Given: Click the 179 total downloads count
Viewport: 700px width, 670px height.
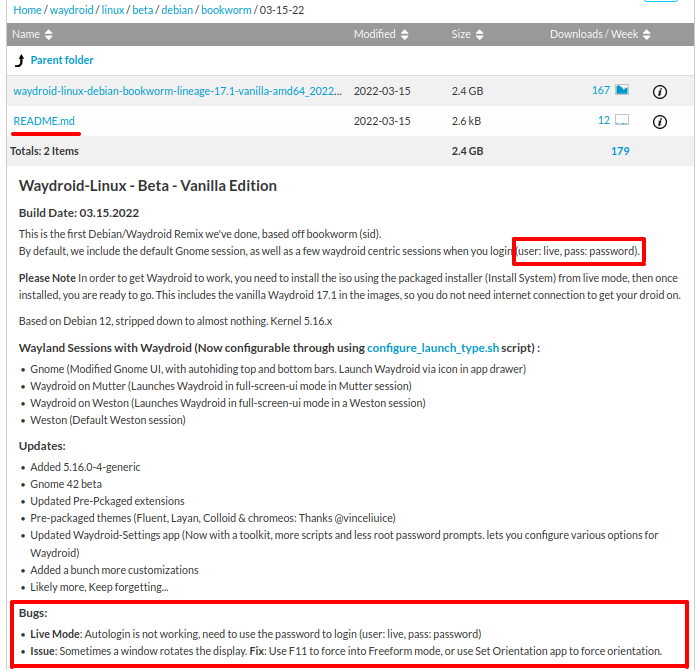Looking at the screenshot, I should [x=620, y=151].
